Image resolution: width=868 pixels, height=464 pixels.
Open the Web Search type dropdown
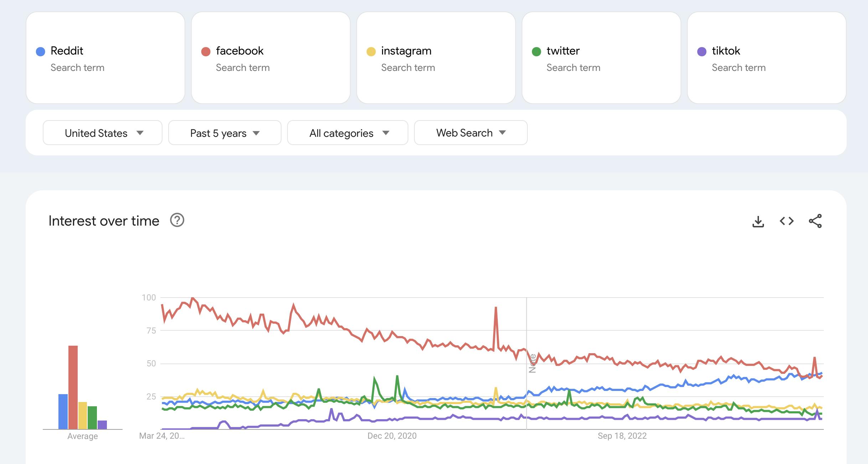coord(471,133)
